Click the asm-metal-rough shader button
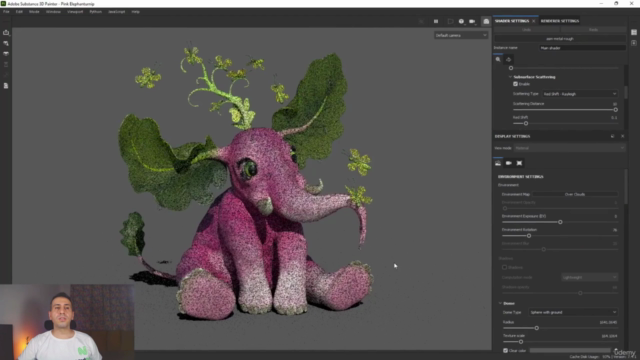The image size is (640, 360). pyautogui.click(x=560, y=39)
